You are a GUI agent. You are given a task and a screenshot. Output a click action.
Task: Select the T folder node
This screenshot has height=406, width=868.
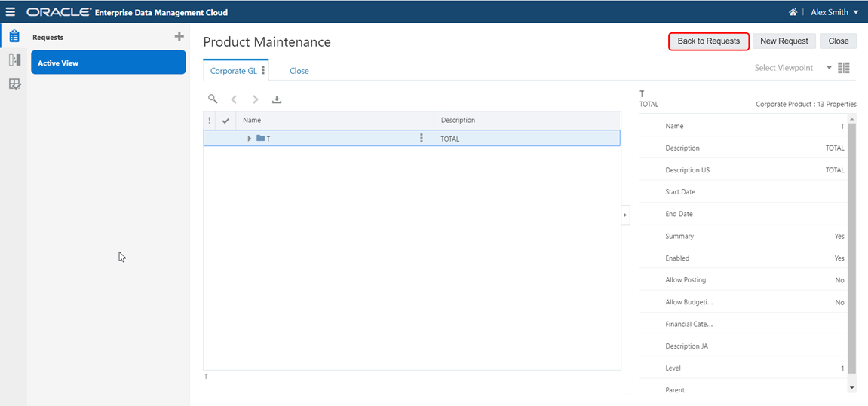(x=263, y=139)
